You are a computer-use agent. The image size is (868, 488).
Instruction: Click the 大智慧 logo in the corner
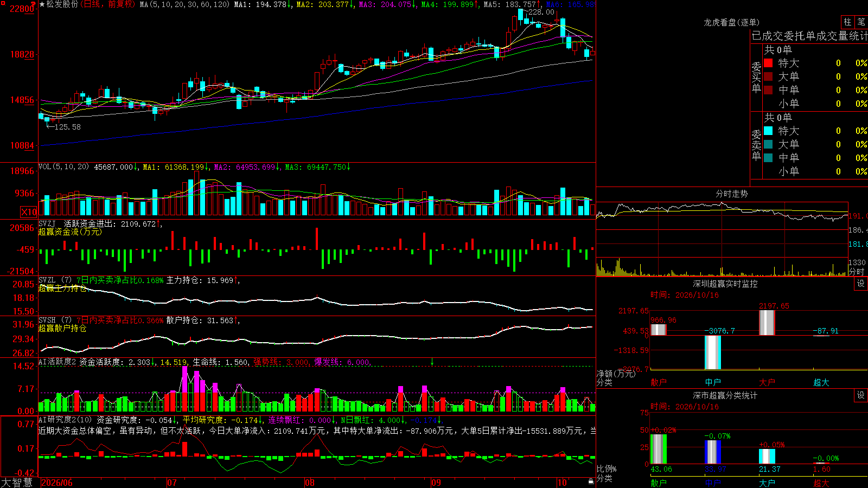tap(17, 483)
